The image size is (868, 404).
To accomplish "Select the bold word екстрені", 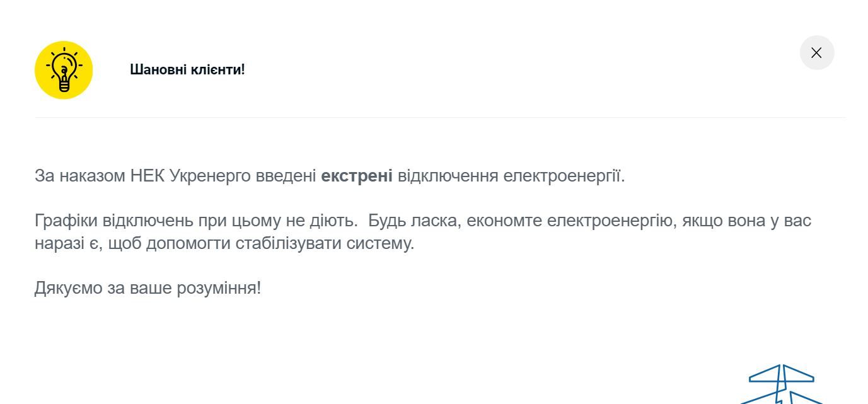I will click(357, 176).
